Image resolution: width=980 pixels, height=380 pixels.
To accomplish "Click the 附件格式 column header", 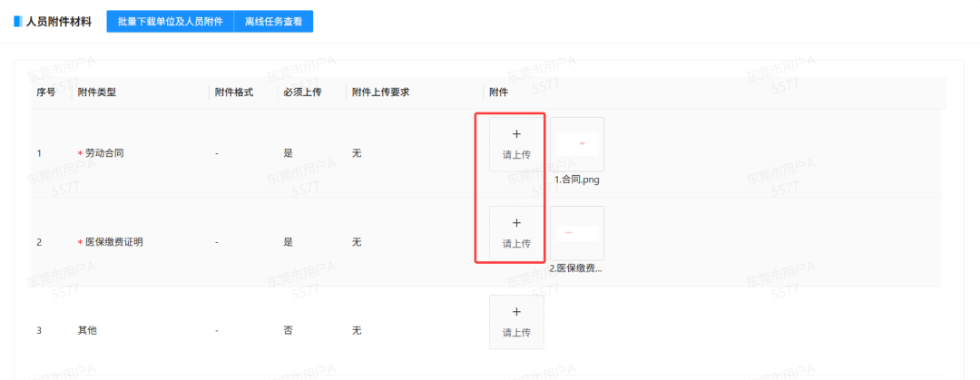I will [233, 93].
